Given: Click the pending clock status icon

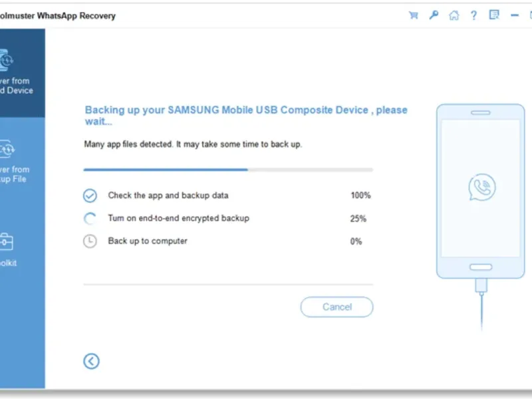Looking at the screenshot, I should click(90, 241).
